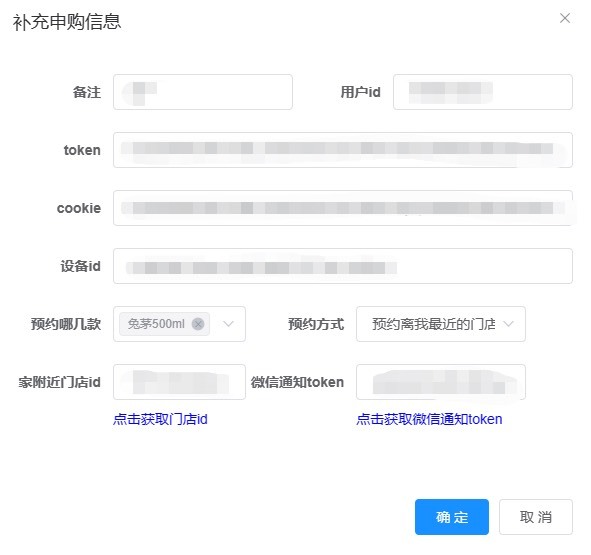The height and width of the screenshot is (555, 591).
Task: Click the 取消 button
Action: [x=536, y=517]
